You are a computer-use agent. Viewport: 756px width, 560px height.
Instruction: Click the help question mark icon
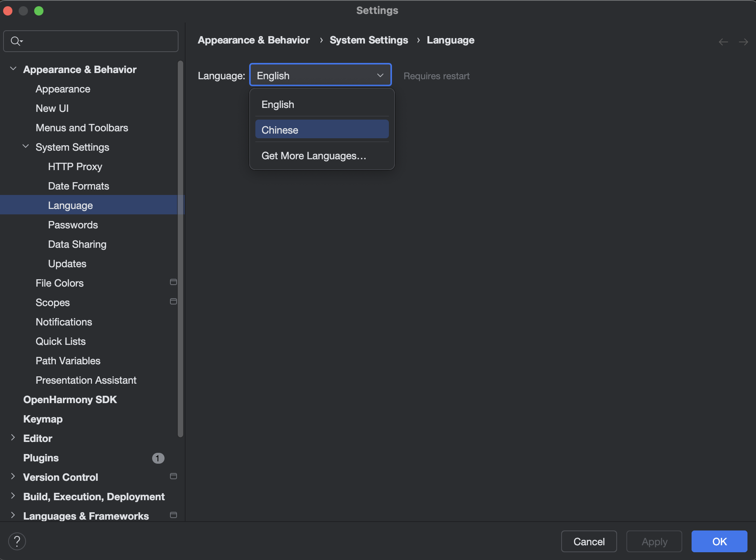(x=17, y=541)
